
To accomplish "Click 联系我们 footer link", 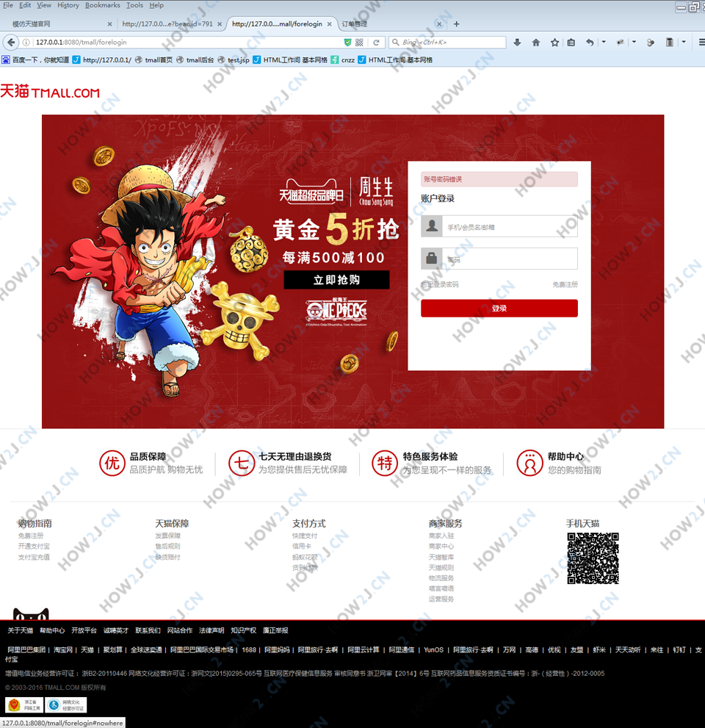I will click(x=148, y=630).
